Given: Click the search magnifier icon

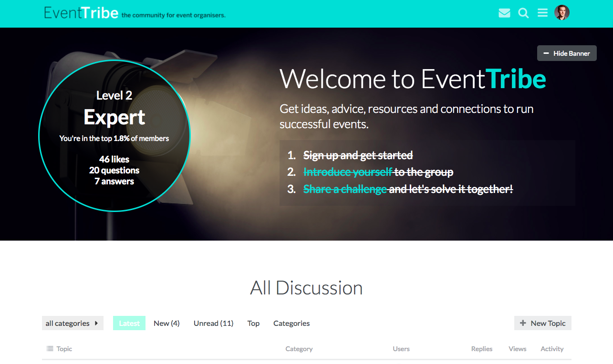Looking at the screenshot, I should [x=523, y=13].
